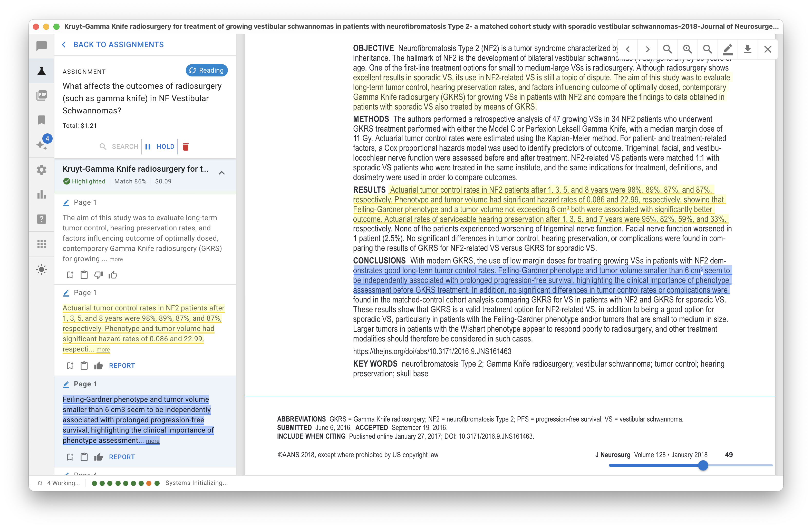Viewport: 812px width, 529px height.
Task: Click the orange status dot in status bar
Action: (x=149, y=483)
